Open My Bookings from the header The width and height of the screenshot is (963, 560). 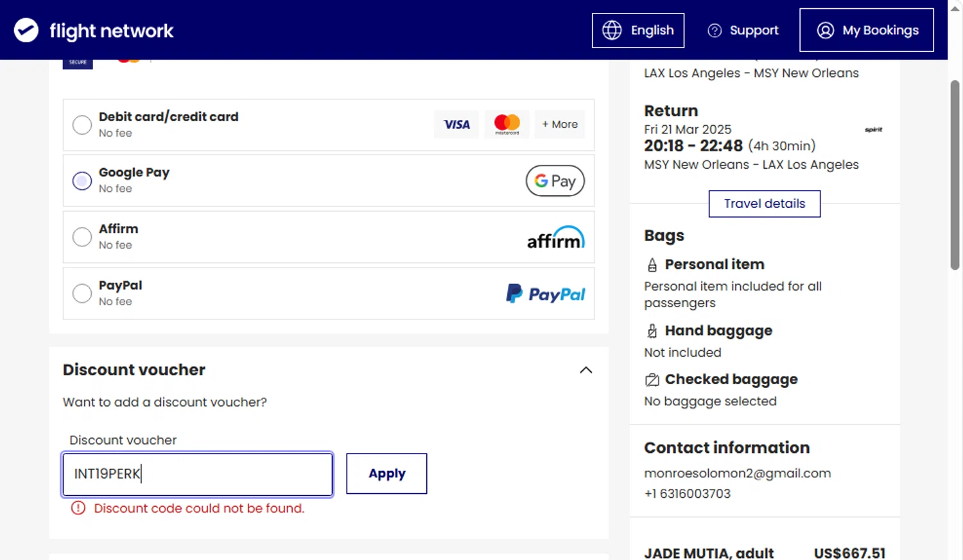(866, 30)
